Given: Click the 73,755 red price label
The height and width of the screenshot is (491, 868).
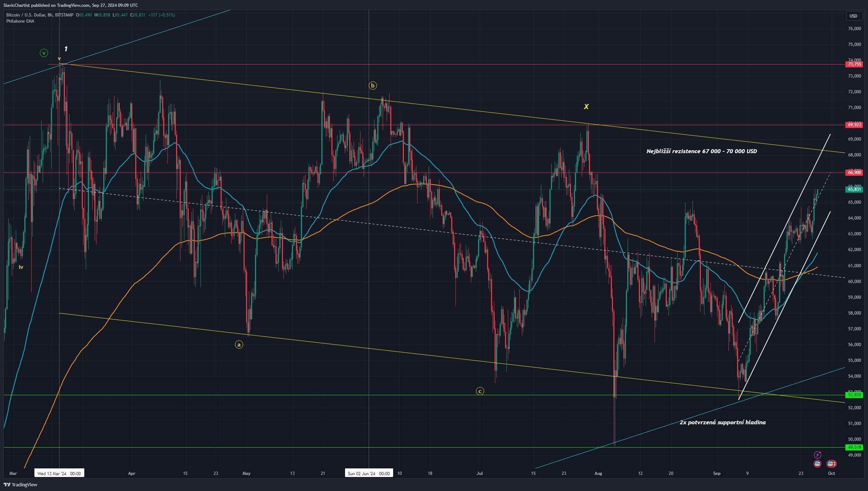Looking at the screenshot, I should point(854,64).
